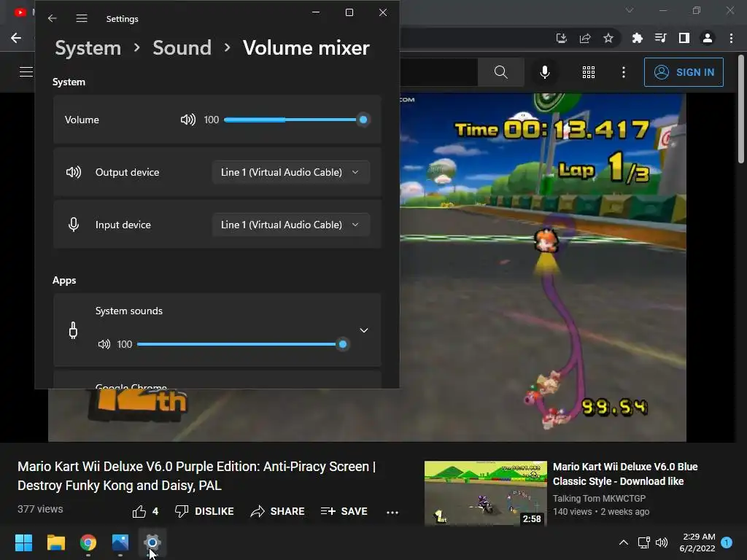Click the video title 'Mario Kart Wii Deluxe V6.0 Purple Edition'
This screenshot has height=560, width=747.
[x=196, y=475]
